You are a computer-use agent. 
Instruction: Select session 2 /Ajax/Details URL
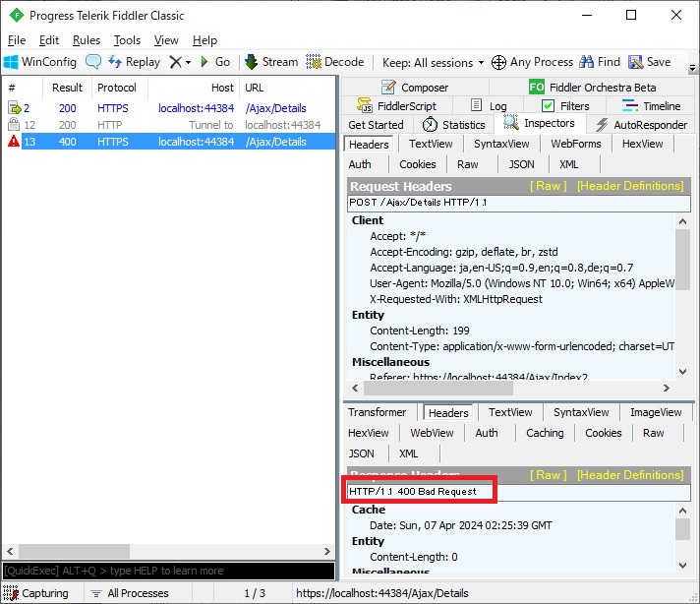pos(275,108)
